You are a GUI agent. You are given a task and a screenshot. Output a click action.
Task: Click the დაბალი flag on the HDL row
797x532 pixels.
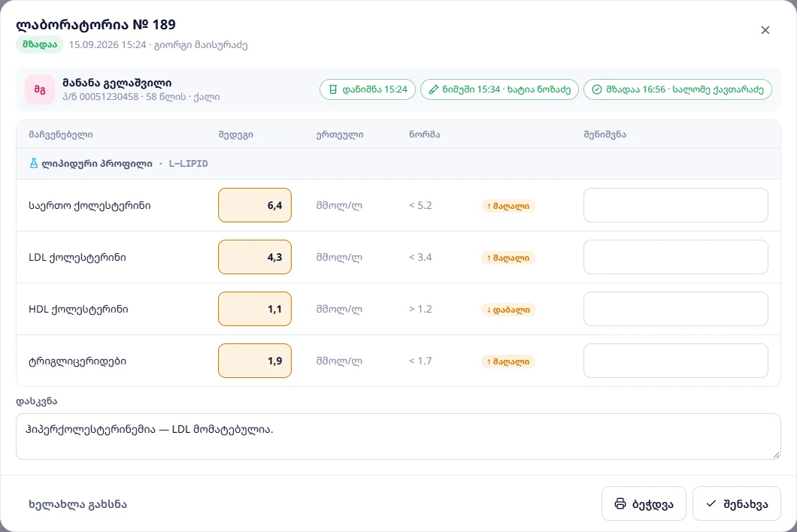508,310
